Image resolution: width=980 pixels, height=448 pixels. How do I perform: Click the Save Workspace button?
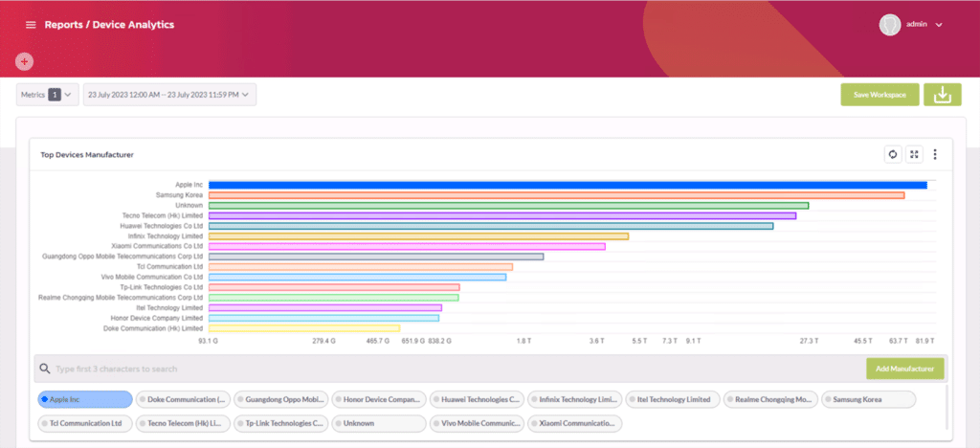click(x=880, y=95)
